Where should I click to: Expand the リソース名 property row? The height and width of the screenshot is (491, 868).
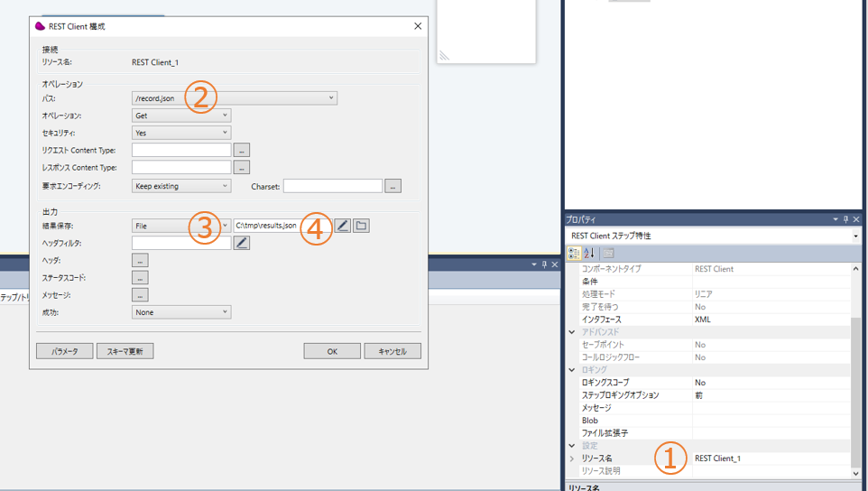coord(572,459)
